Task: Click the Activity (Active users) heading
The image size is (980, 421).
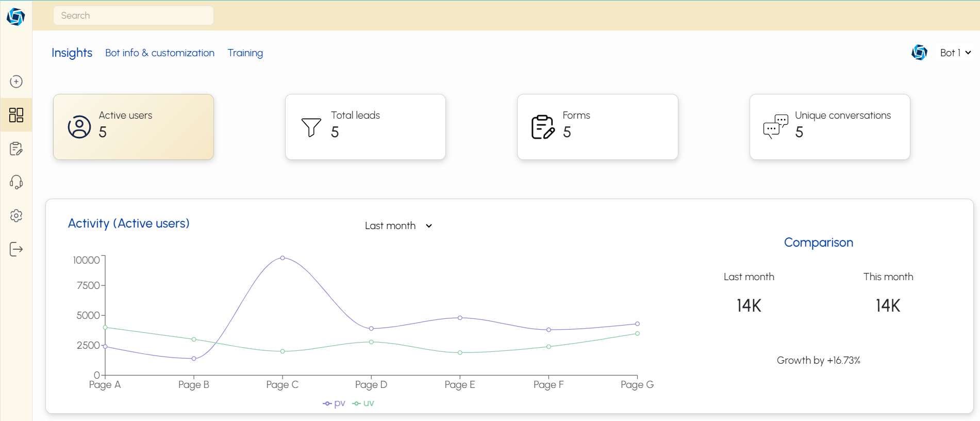Action: click(129, 223)
